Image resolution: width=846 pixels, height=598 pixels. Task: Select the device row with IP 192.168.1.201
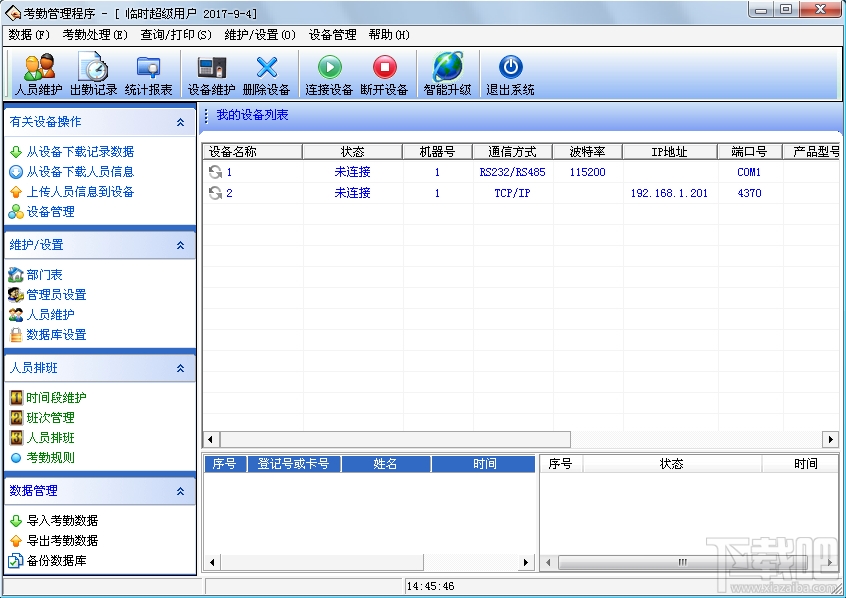pos(668,193)
